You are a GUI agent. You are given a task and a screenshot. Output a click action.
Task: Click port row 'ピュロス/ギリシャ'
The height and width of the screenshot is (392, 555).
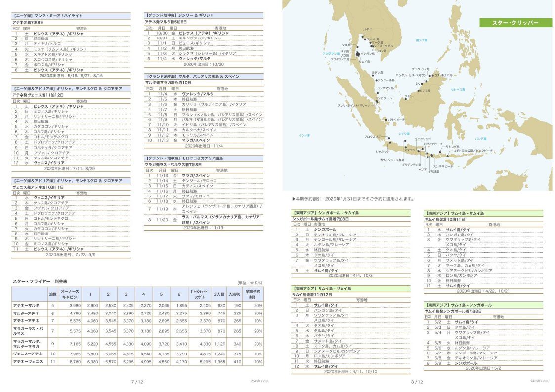click(194, 43)
